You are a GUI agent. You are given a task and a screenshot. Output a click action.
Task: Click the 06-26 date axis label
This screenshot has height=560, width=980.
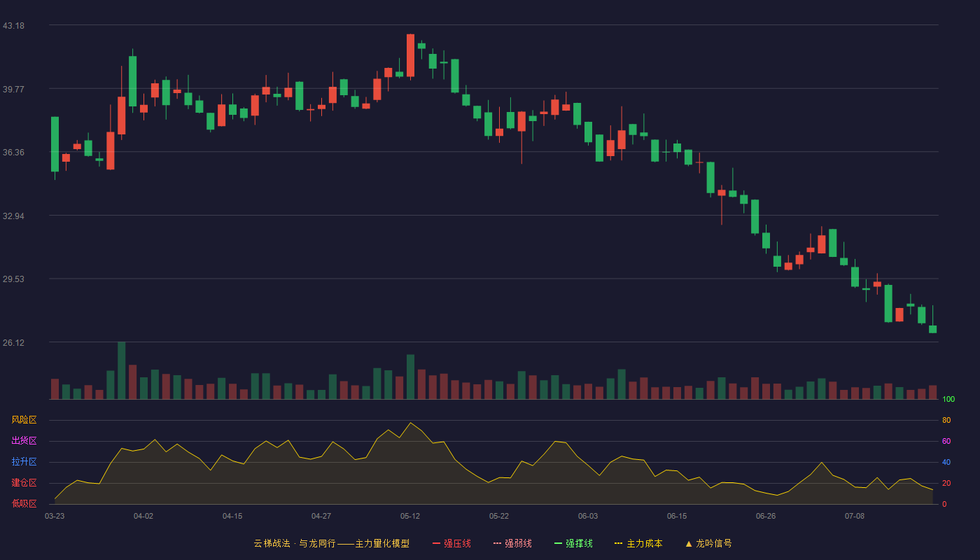pos(766,516)
